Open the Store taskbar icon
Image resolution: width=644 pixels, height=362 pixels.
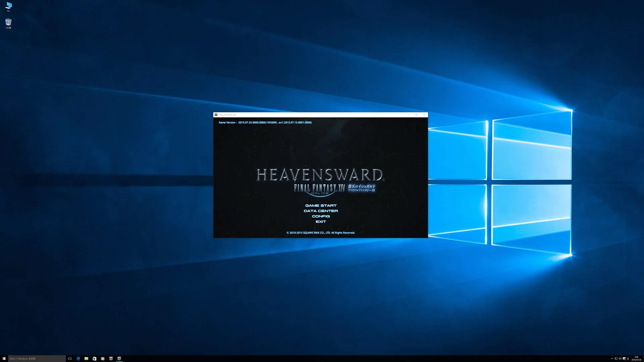[95, 359]
